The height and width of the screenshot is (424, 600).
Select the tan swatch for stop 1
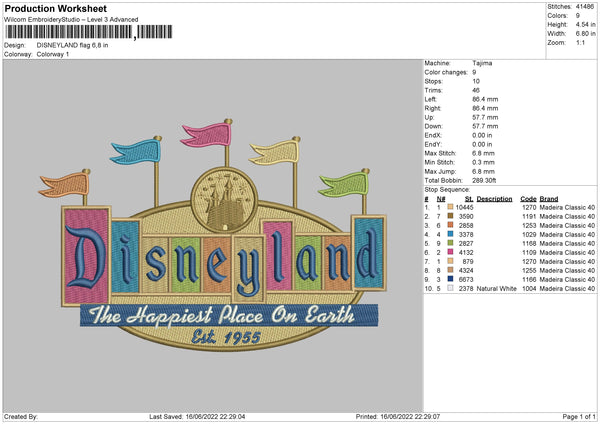pyautogui.click(x=450, y=207)
